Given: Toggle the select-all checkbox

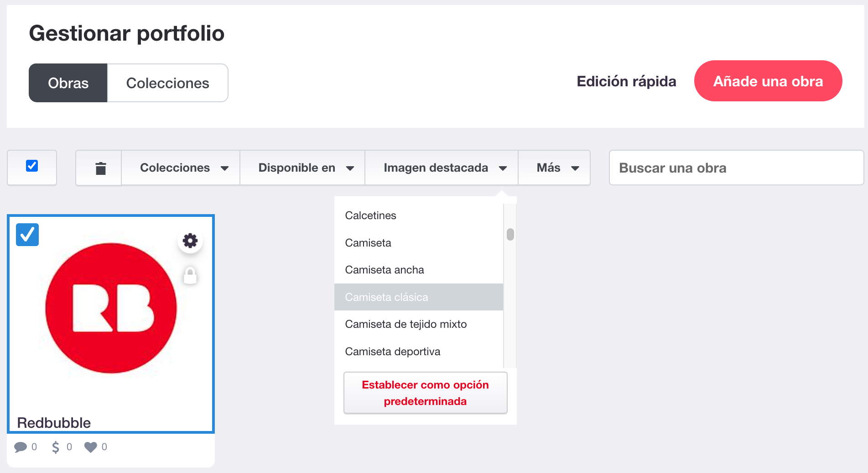Looking at the screenshot, I should (32, 166).
